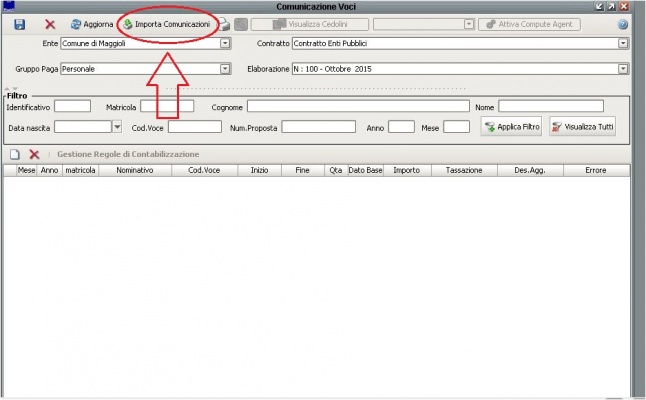Click the blue help icon at top right
This screenshot has width=646, height=400.
click(x=623, y=24)
